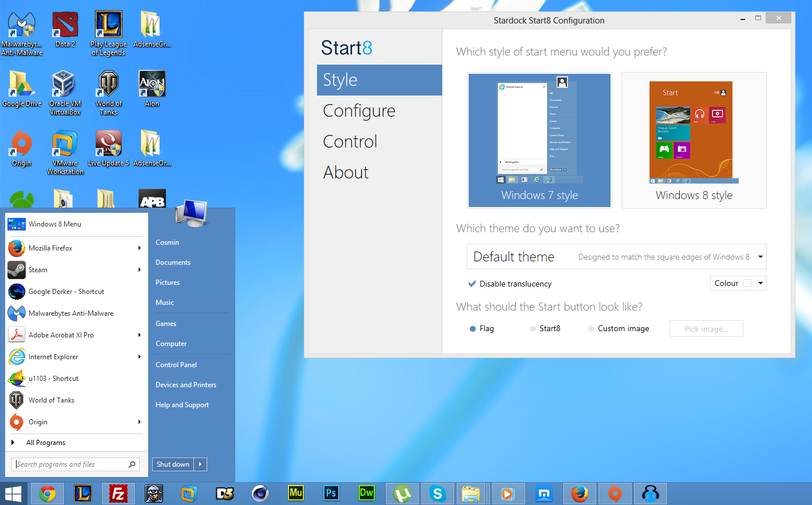The height and width of the screenshot is (505, 812).
Task: Select the Origin shortcut on the desktop
Action: [x=22, y=148]
